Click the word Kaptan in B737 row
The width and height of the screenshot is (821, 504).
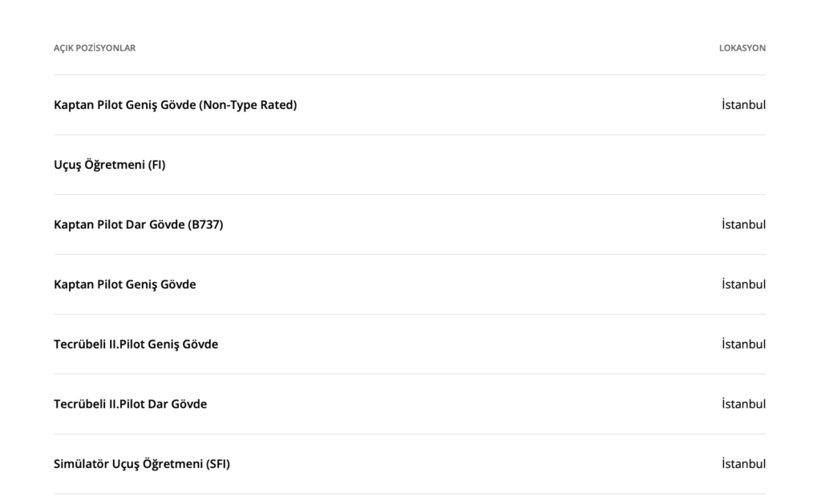(x=74, y=224)
